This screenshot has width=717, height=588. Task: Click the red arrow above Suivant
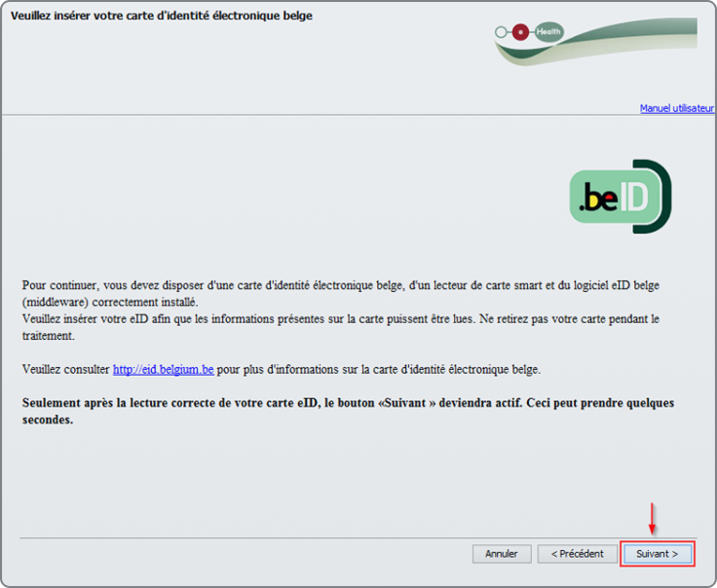(x=652, y=519)
